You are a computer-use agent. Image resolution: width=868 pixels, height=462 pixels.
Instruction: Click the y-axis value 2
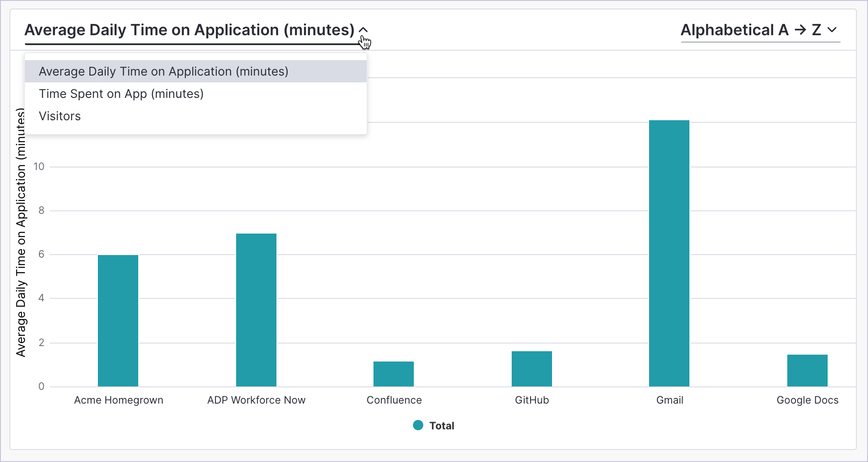41,343
